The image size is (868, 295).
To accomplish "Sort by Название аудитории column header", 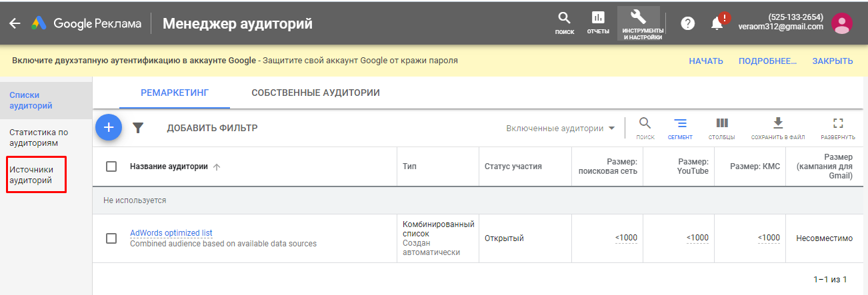I will click(169, 166).
